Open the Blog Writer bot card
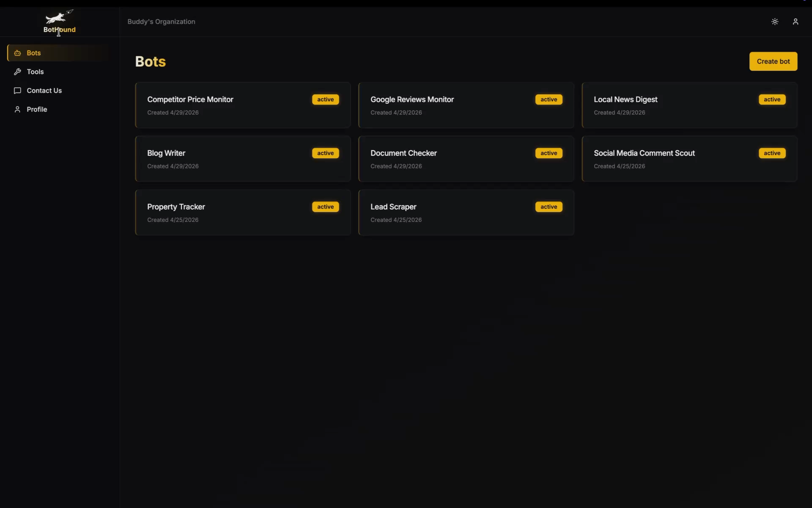 [x=243, y=159]
